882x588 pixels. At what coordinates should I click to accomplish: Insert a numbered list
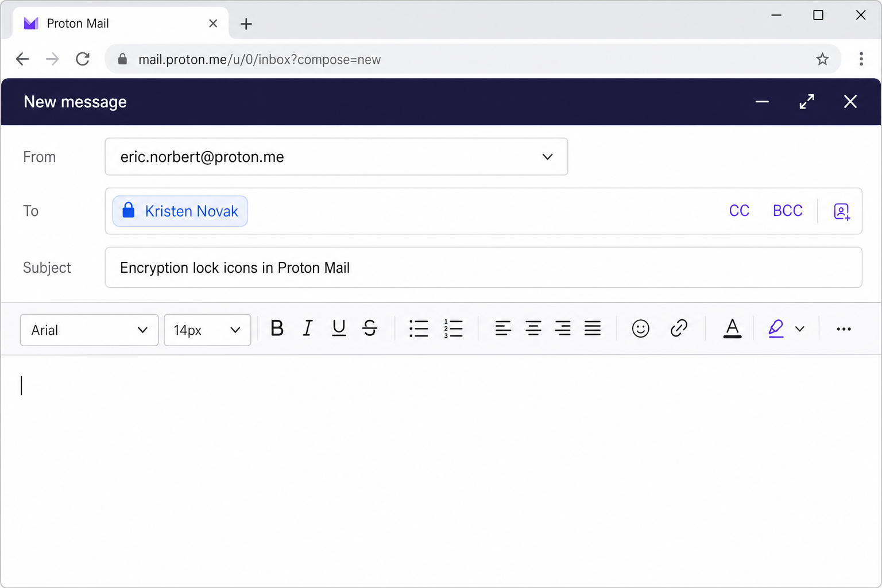[x=453, y=328]
